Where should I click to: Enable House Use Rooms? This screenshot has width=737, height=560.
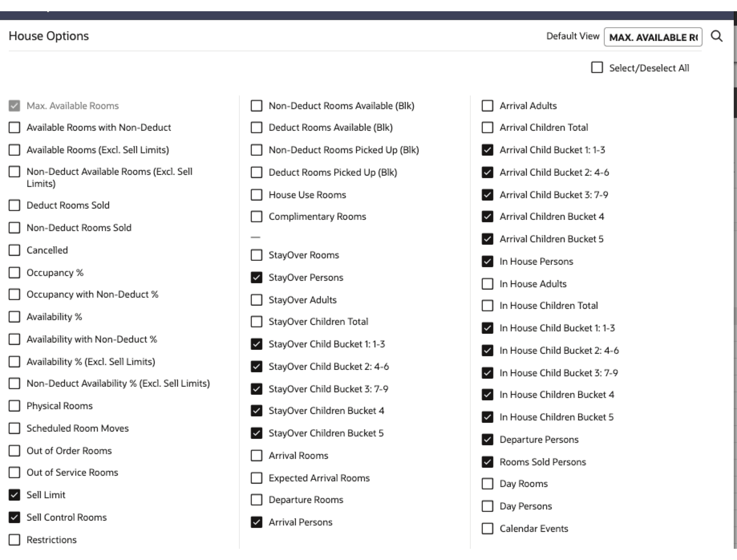click(257, 195)
